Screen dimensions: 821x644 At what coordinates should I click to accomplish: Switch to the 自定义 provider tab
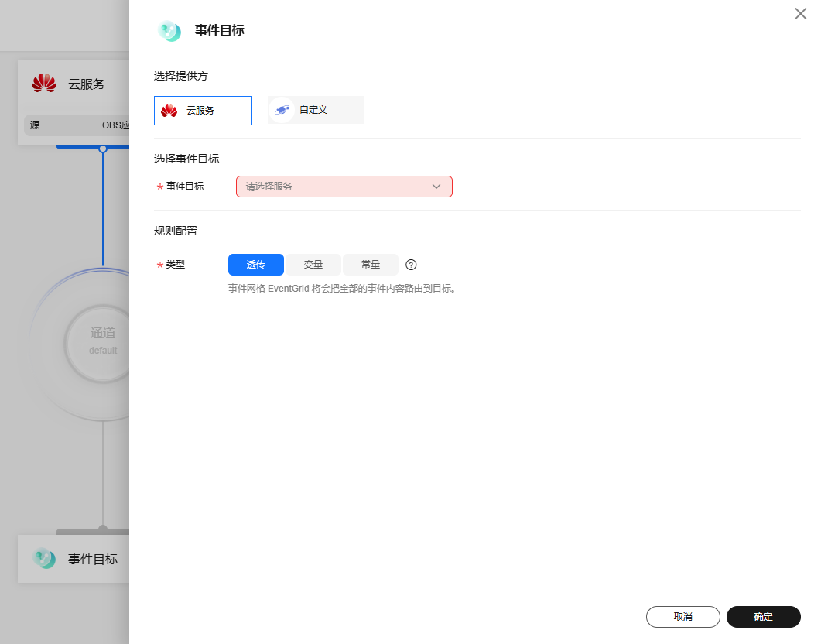pos(316,109)
